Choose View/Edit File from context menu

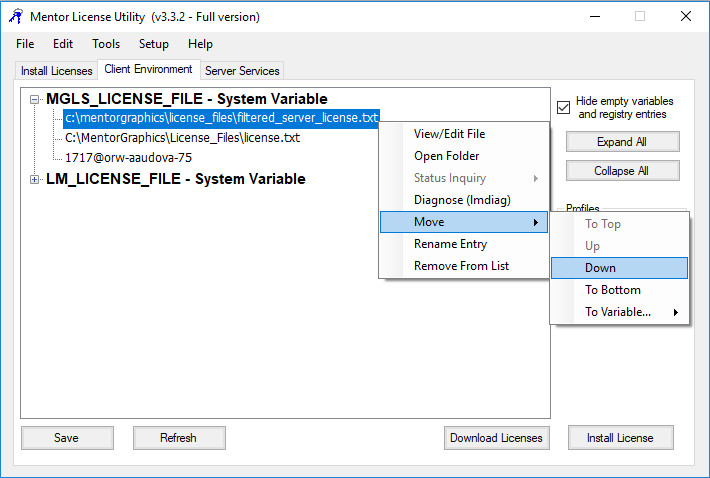click(x=464, y=134)
